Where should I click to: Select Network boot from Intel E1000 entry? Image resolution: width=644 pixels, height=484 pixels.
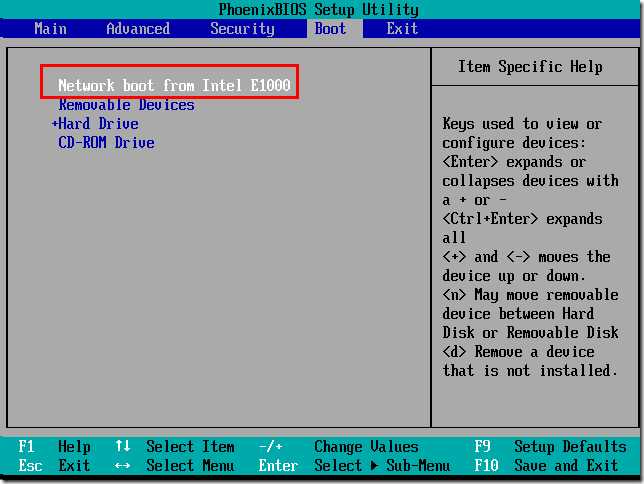click(174, 85)
